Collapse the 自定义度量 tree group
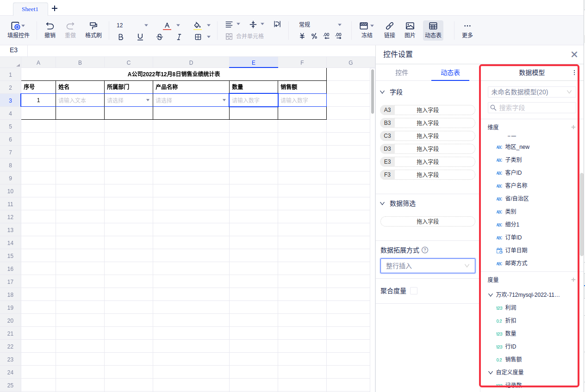Image resolution: width=585 pixels, height=392 pixels. click(491, 372)
